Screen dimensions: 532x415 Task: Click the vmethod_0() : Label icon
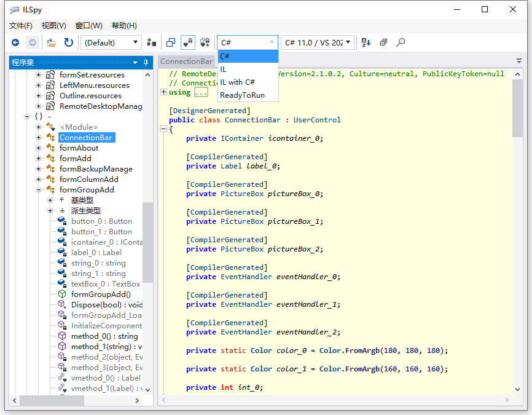click(62, 377)
